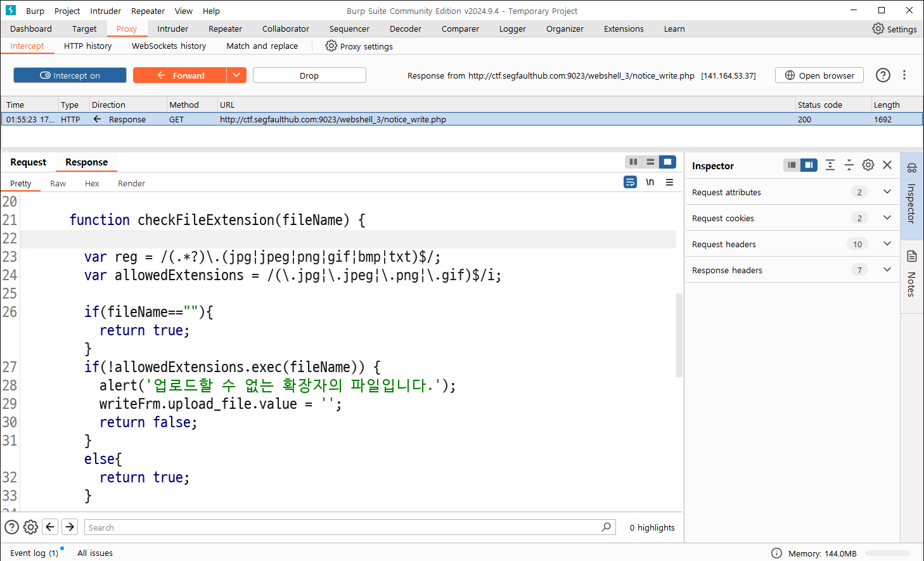Image resolution: width=924 pixels, height=561 pixels.
Task: Dock Inspector panel to the left layout
Action: [x=792, y=165]
